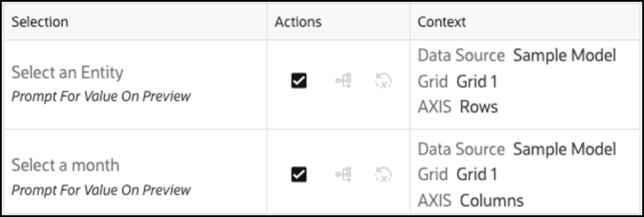Select the "Select an Entity" prompt label
Screen dimensions: 644x217
coord(67,72)
